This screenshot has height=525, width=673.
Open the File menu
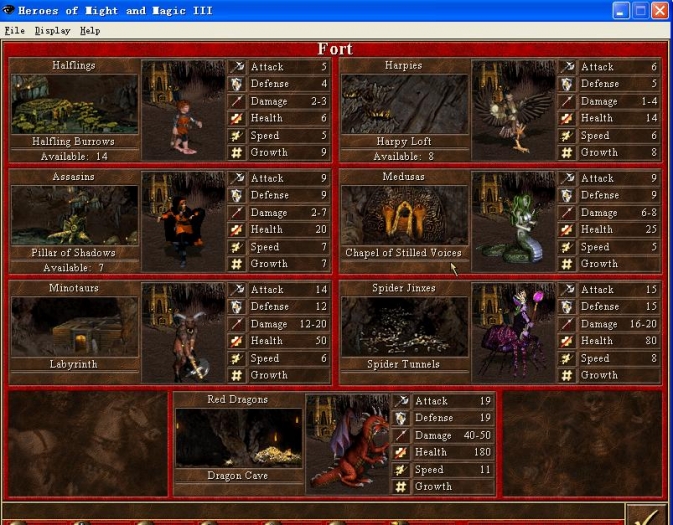point(15,31)
